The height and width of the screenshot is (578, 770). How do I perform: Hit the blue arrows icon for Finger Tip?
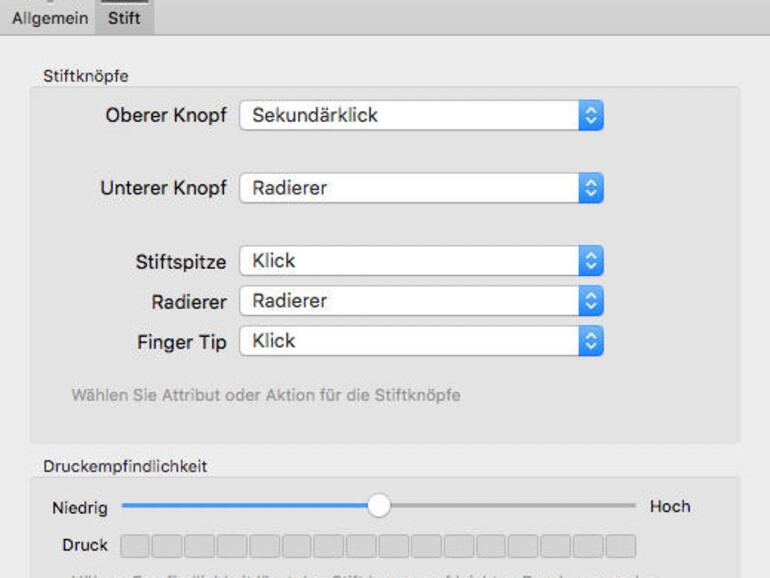tap(591, 341)
